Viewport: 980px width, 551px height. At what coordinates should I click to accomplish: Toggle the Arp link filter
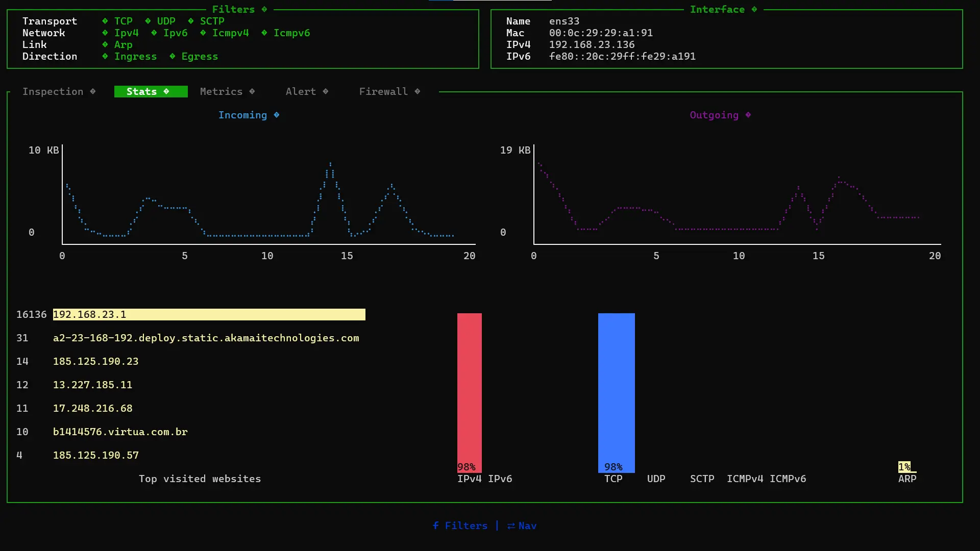pos(123,44)
